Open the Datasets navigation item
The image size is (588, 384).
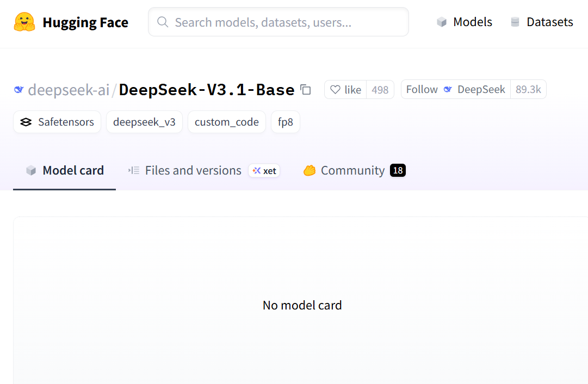click(542, 22)
